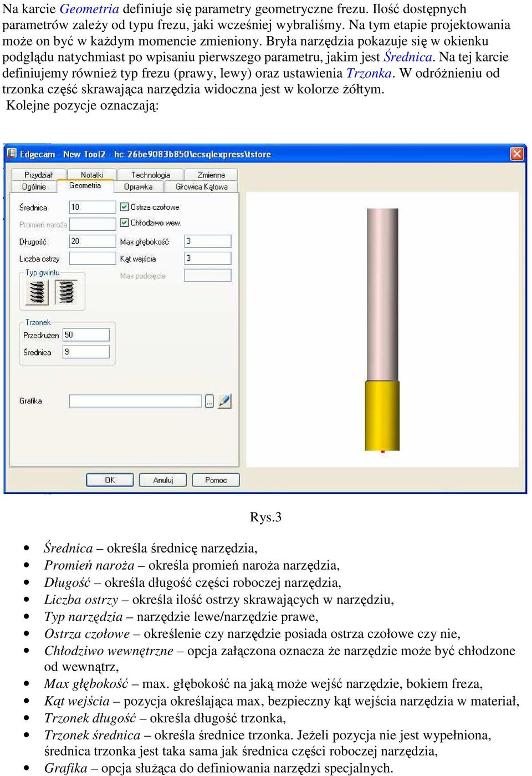
Task: Click the yellow cutting part of tool preview
Action: 382,416
